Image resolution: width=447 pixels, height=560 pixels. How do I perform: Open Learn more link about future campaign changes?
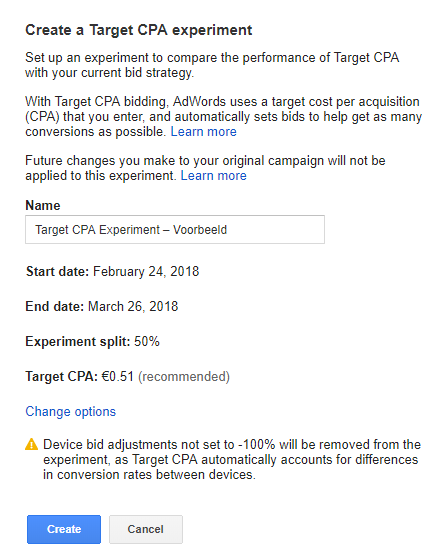pos(214,176)
